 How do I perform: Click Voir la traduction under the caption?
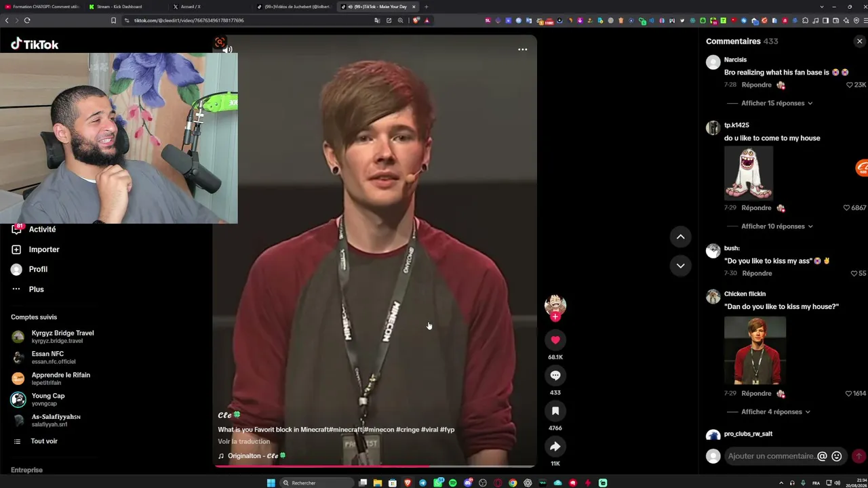tap(243, 441)
